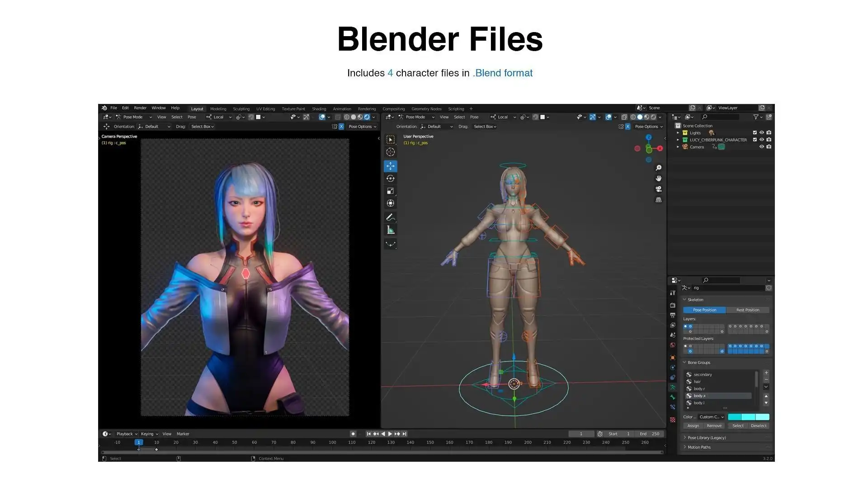The width and height of the screenshot is (868, 488).
Task: Expand the Motion Paths panel
Action: pos(699,447)
